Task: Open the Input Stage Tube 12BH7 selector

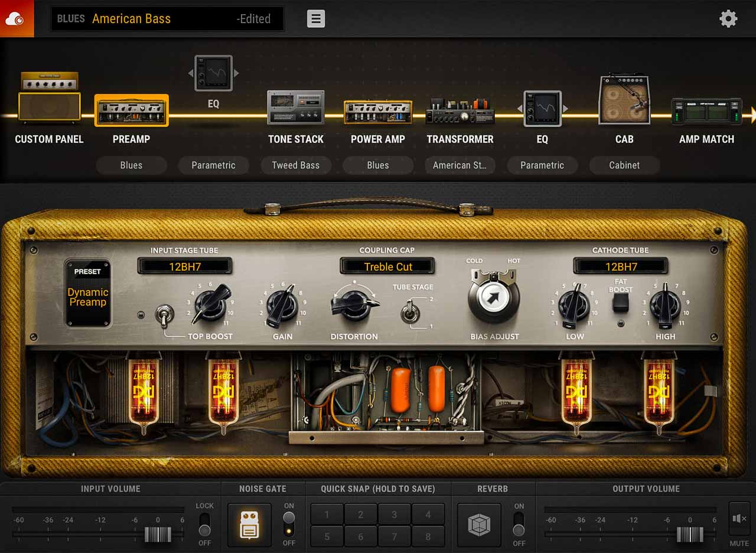Action: click(x=185, y=266)
